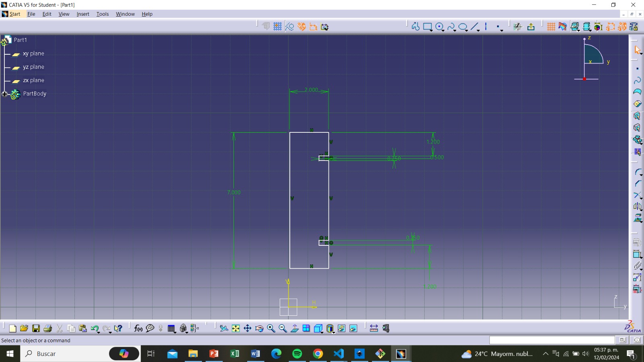
Task: Select the Line sketch tool
Action: (x=474, y=27)
